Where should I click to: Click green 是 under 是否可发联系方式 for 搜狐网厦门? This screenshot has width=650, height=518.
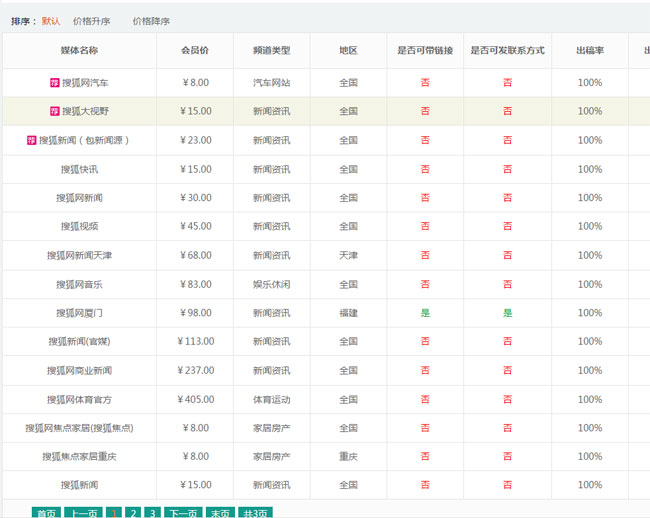pyautogui.click(x=507, y=313)
